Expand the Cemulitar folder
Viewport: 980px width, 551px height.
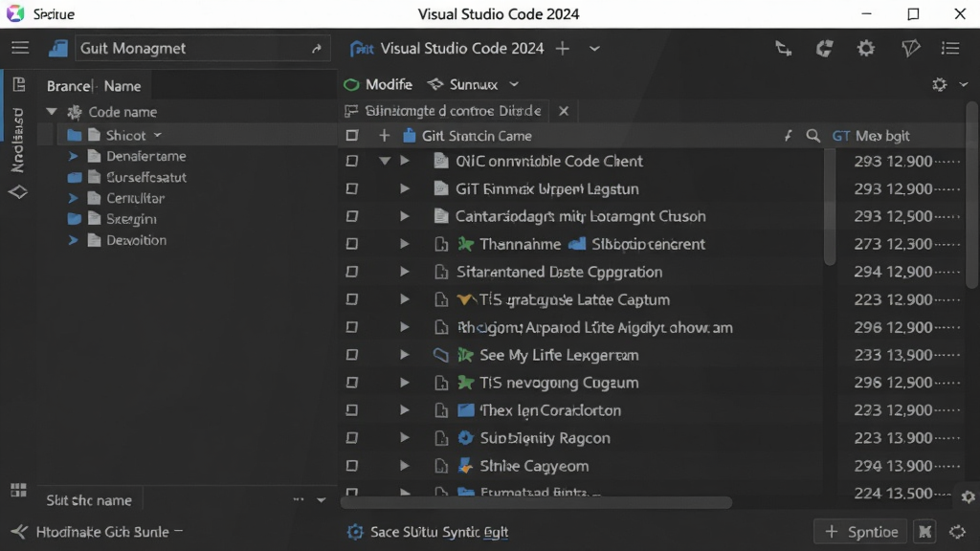pos(73,198)
